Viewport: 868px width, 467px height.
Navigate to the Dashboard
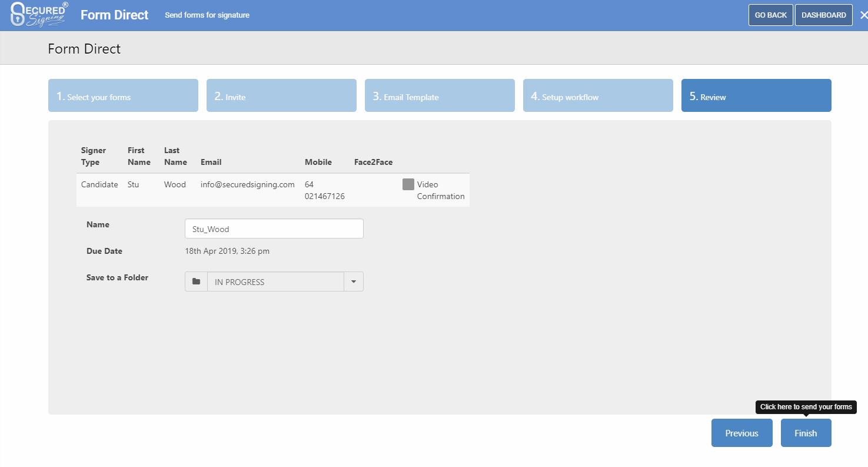[x=823, y=15]
